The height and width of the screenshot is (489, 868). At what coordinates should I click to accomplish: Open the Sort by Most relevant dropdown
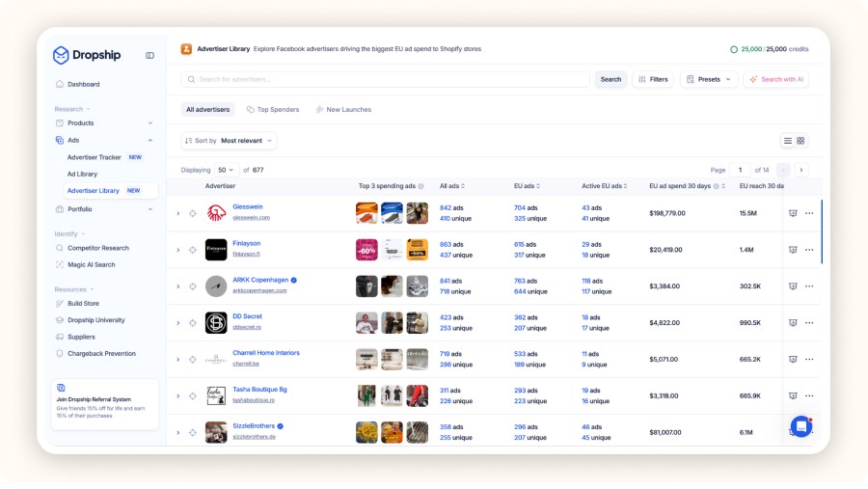coord(230,141)
